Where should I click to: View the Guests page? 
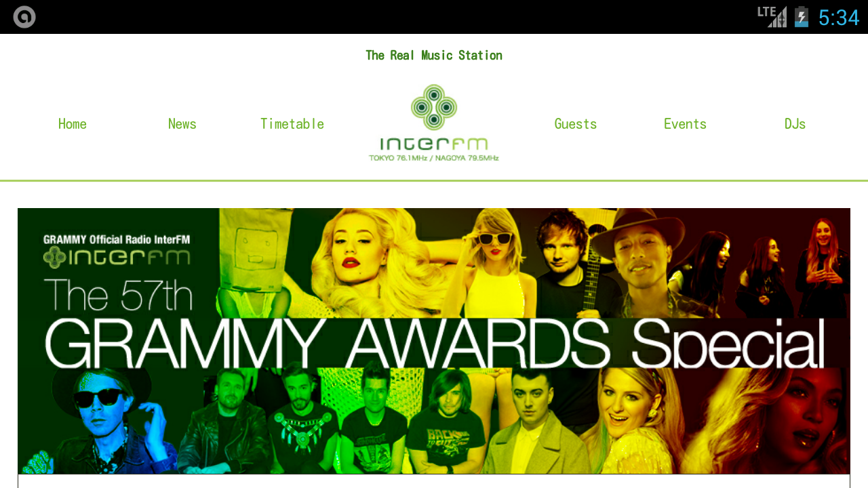pyautogui.click(x=576, y=124)
